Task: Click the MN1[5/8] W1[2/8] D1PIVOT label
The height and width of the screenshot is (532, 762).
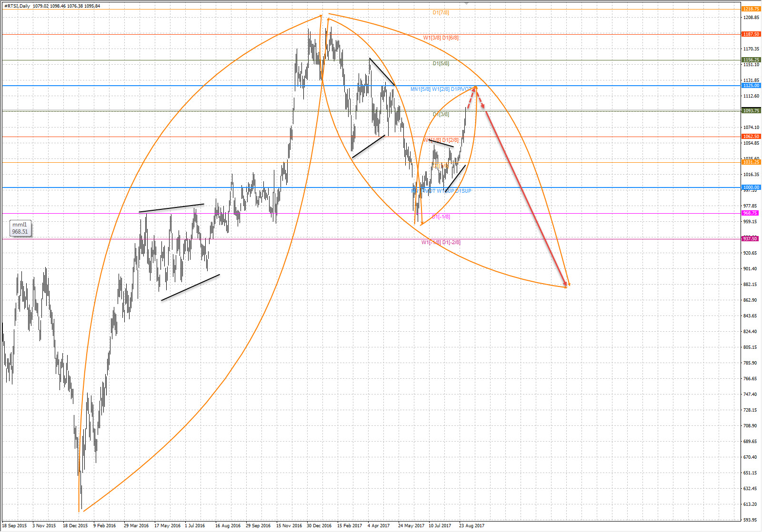Action: point(441,89)
